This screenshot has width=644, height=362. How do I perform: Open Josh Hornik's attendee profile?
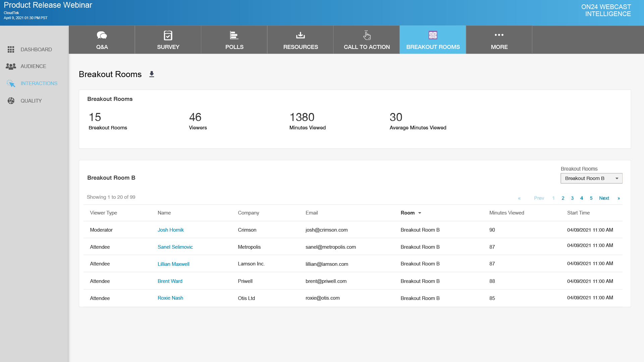click(x=171, y=230)
